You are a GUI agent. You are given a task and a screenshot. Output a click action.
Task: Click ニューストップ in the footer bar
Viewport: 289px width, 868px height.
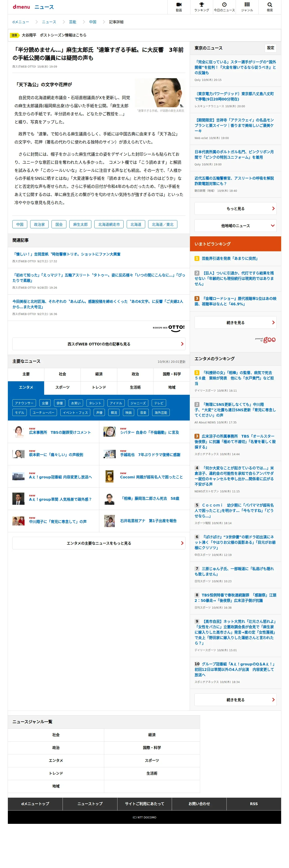click(90, 804)
